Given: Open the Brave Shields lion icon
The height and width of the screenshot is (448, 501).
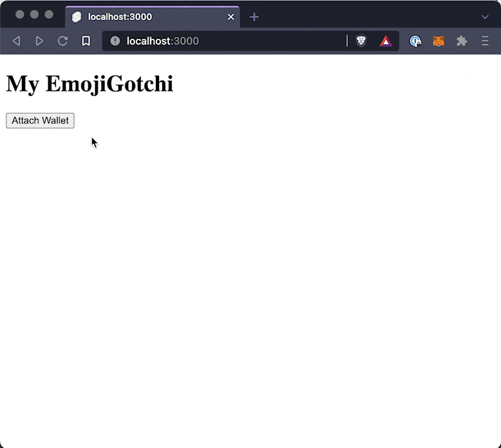Looking at the screenshot, I should (x=361, y=41).
